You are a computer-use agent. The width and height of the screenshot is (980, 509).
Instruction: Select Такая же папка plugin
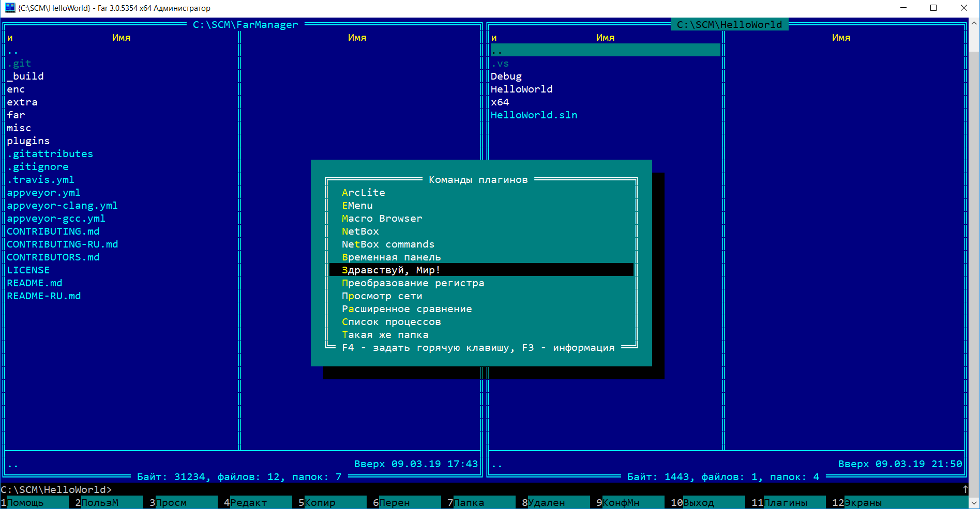click(x=481, y=334)
